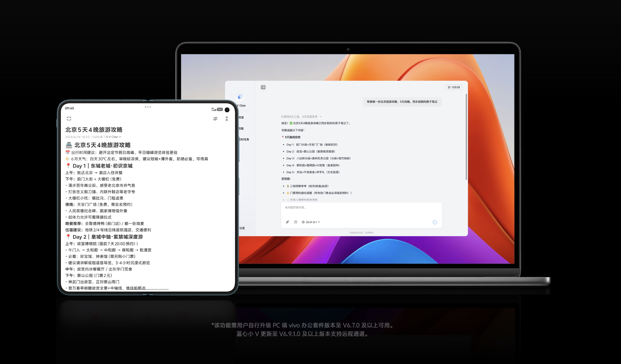This screenshot has width=621, height=364.
Task: Open 设置 in the laptop sidebar
Action: [242, 228]
